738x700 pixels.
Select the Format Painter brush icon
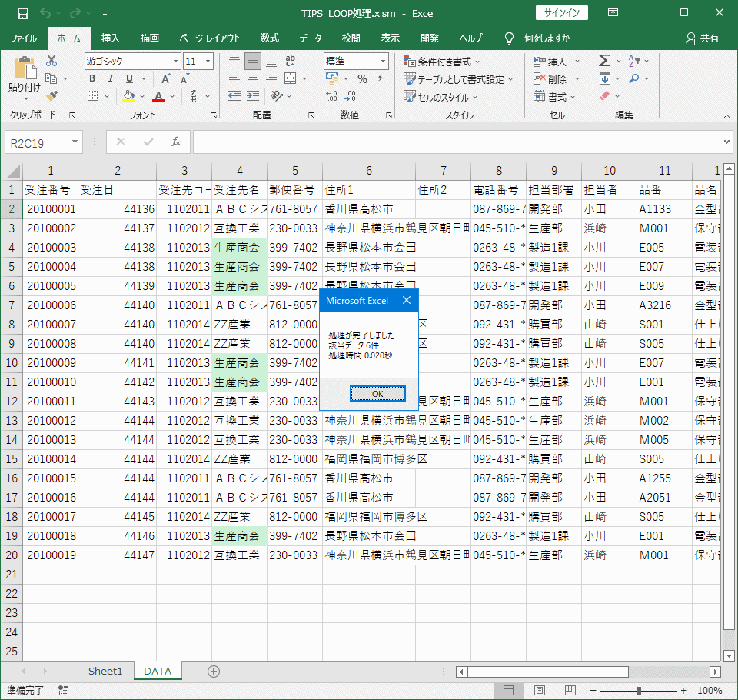click(x=52, y=96)
